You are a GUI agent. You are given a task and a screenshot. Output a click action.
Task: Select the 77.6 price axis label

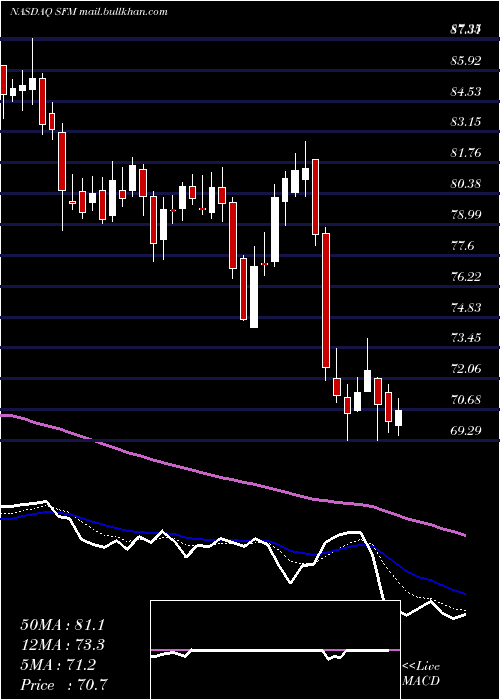[462, 246]
